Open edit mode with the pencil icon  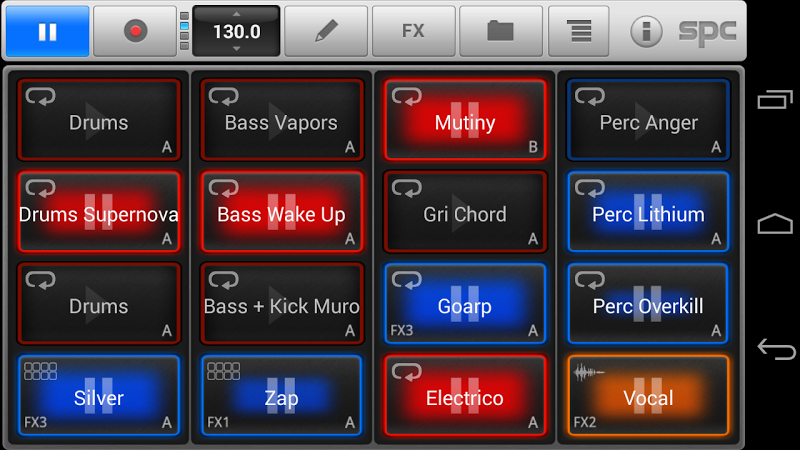point(326,31)
